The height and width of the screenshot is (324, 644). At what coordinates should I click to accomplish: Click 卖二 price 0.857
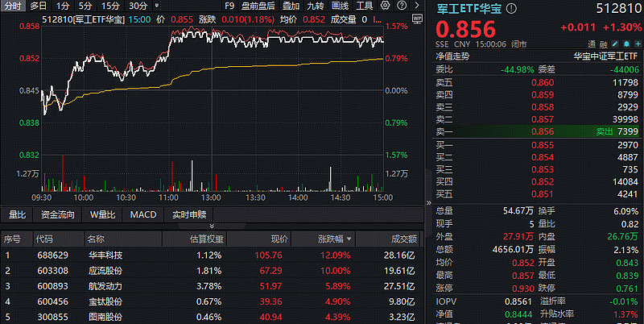(x=543, y=119)
